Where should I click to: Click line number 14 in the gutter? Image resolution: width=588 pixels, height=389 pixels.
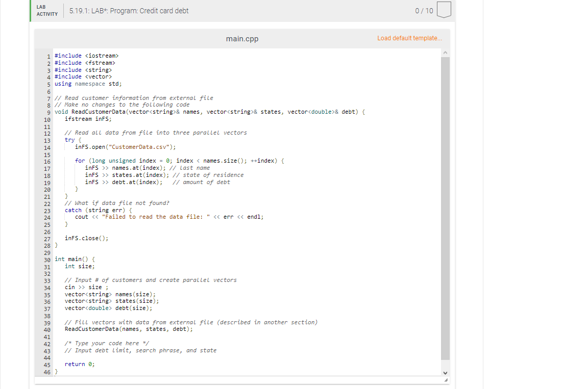(46, 147)
